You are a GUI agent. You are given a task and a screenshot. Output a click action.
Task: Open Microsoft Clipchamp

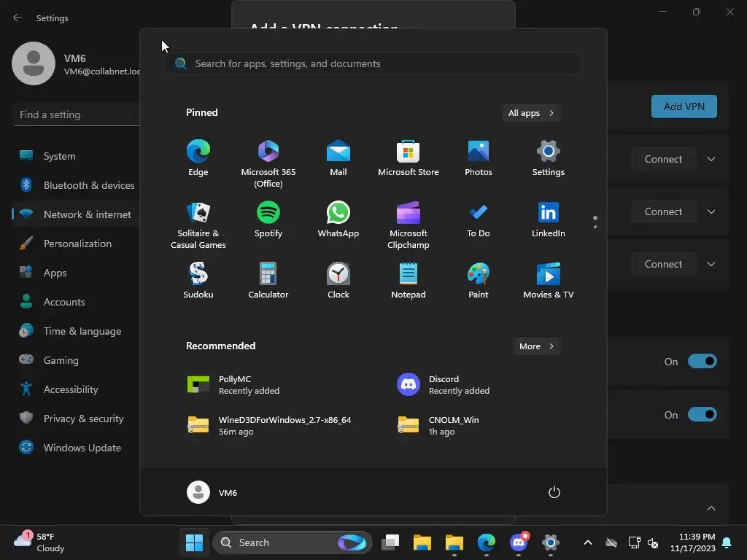point(409,225)
